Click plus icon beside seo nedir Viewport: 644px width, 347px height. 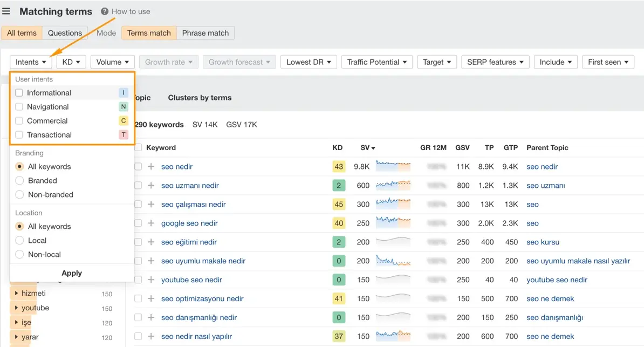[151, 167]
